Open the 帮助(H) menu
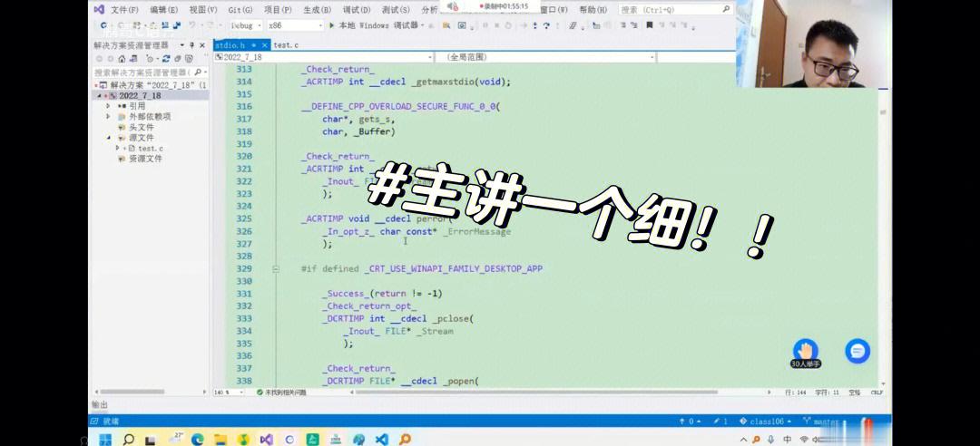The width and height of the screenshot is (980, 446). coord(593,9)
